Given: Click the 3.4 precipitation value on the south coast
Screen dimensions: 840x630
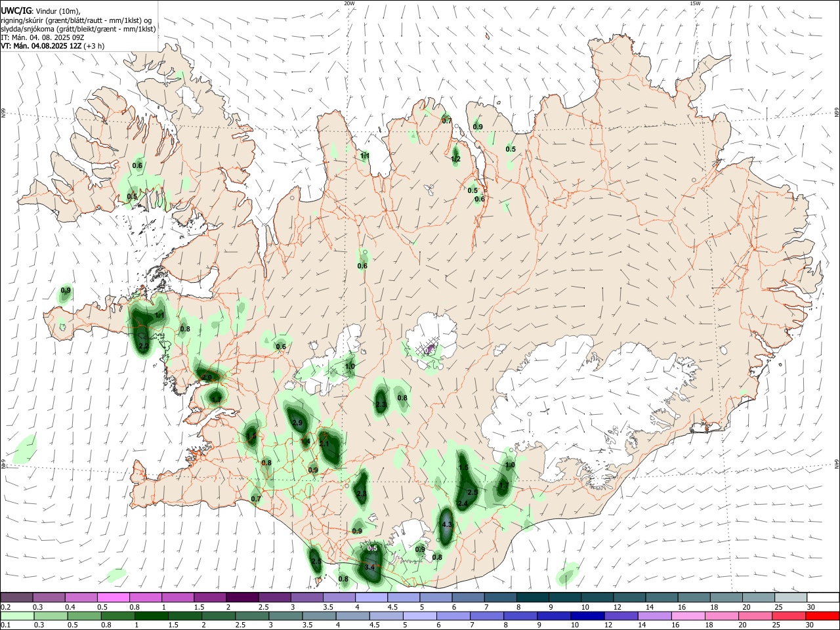Looking at the screenshot, I should 369,567.
